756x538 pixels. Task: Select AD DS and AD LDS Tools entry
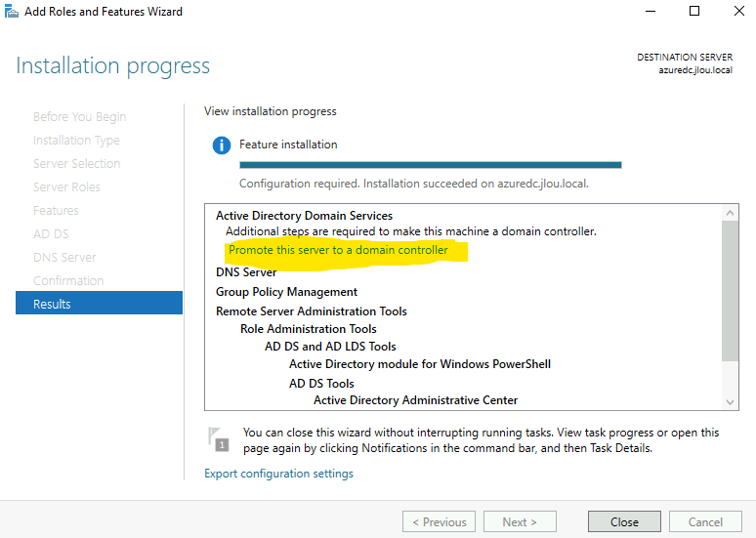[330, 346]
